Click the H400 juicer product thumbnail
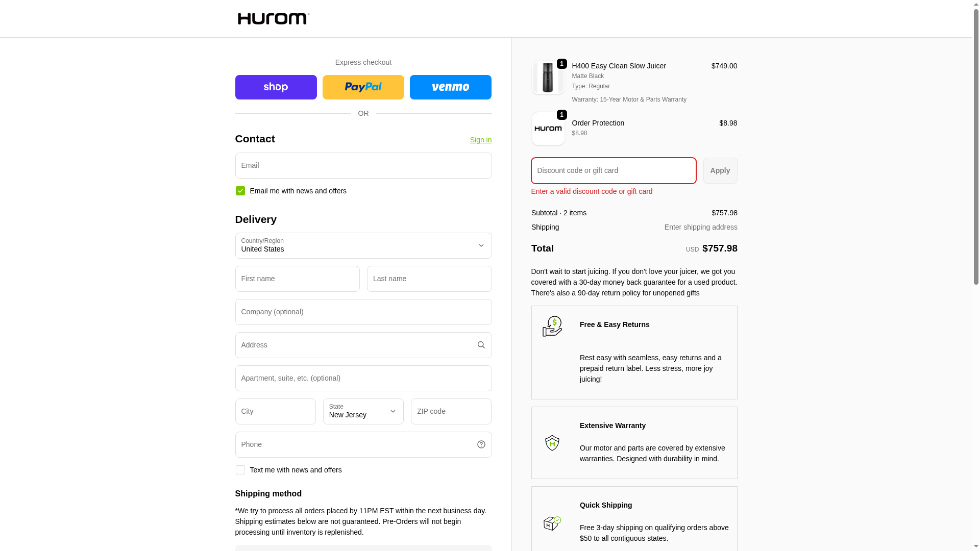 pyautogui.click(x=548, y=78)
